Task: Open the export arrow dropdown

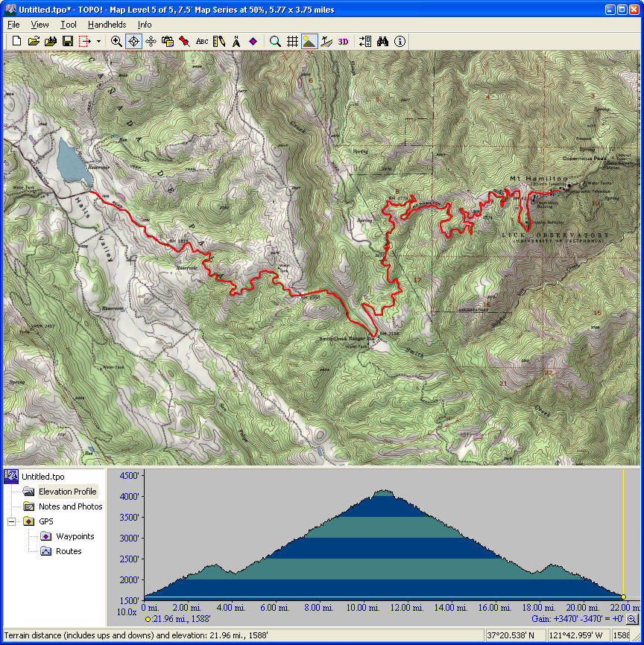Action: coord(98,42)
